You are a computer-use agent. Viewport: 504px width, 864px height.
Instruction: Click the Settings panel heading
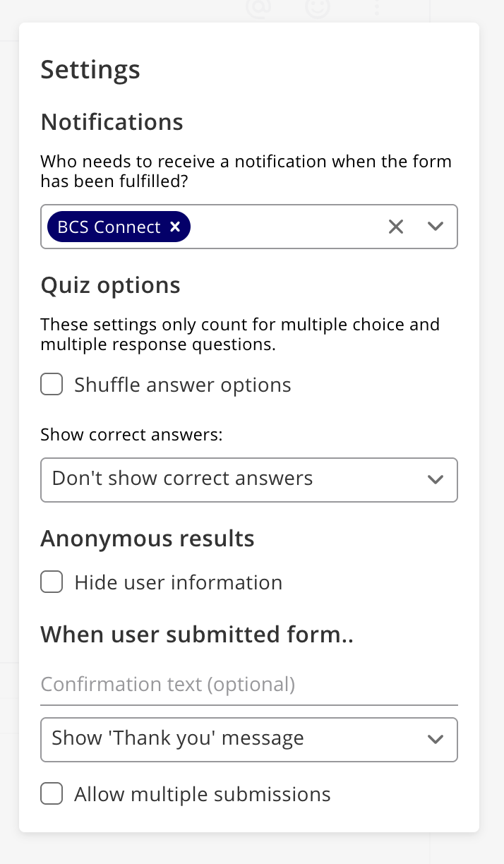[90, 70]
